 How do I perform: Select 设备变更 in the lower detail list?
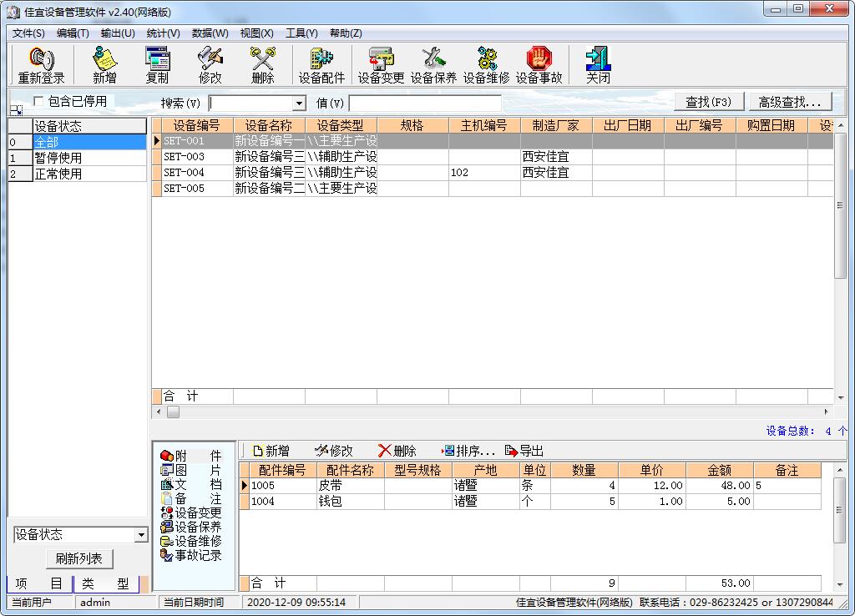(191, 512)
